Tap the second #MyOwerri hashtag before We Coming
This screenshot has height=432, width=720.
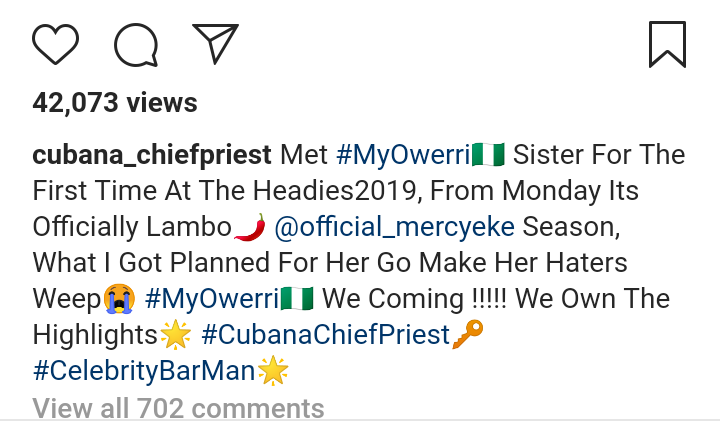211,299
